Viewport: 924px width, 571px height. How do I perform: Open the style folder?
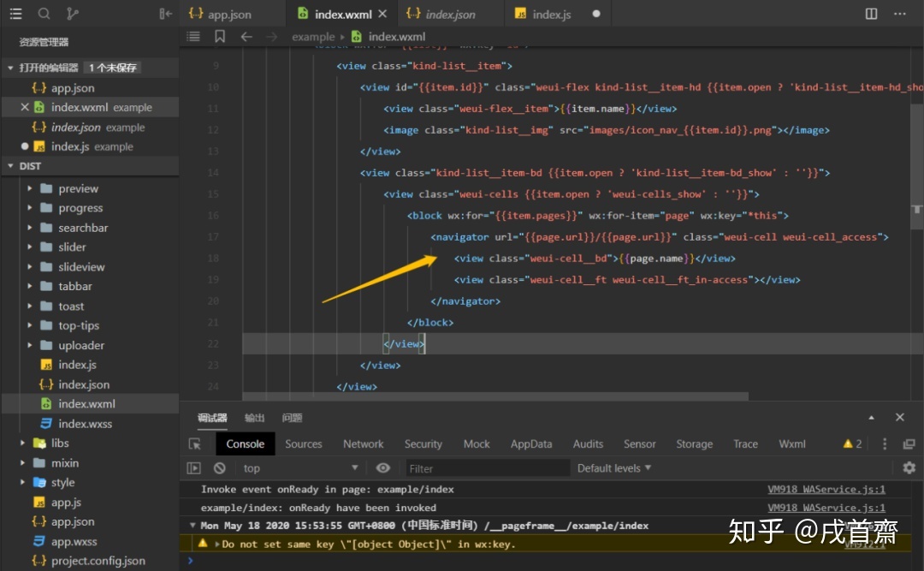62,483
